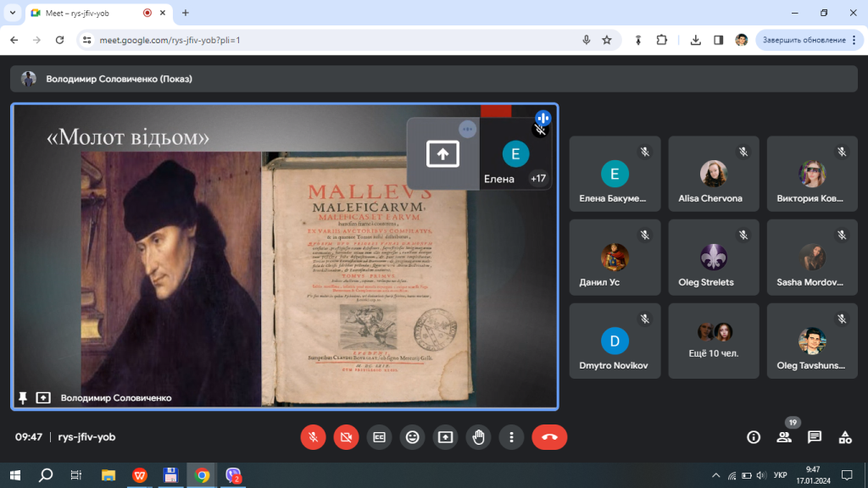Open chat with everyone icon
Viewport: 868px width, 488px height.
(815, 437)
